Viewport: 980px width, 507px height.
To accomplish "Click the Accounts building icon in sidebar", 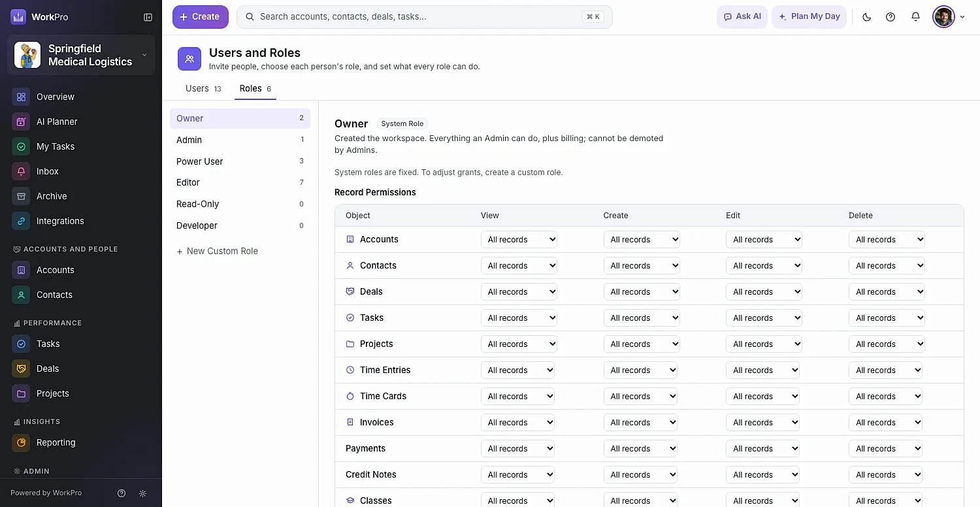I will (x=21, y=270).
